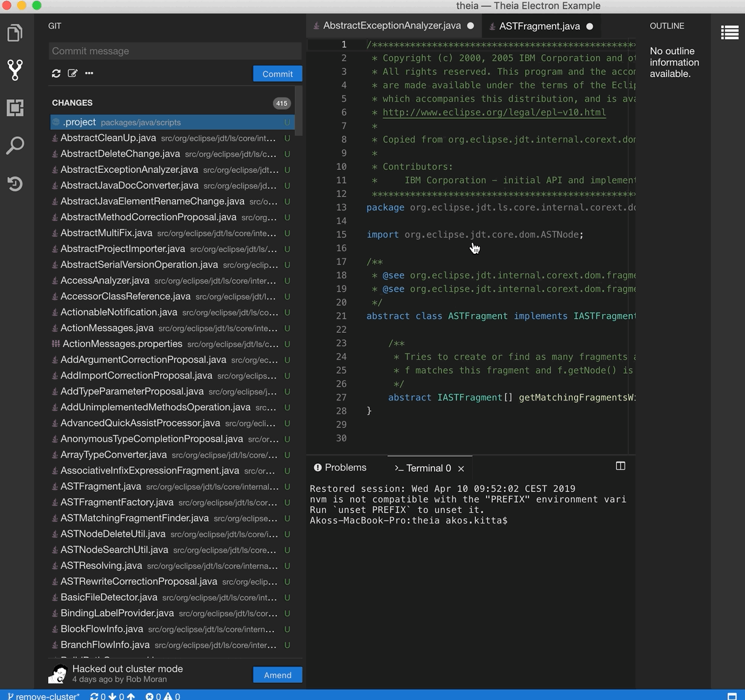Screen dimensions: 745x700
Task: Select AbstractProjectImporter.java in changes
Action: pyautogui.click(x=172, y=249)
